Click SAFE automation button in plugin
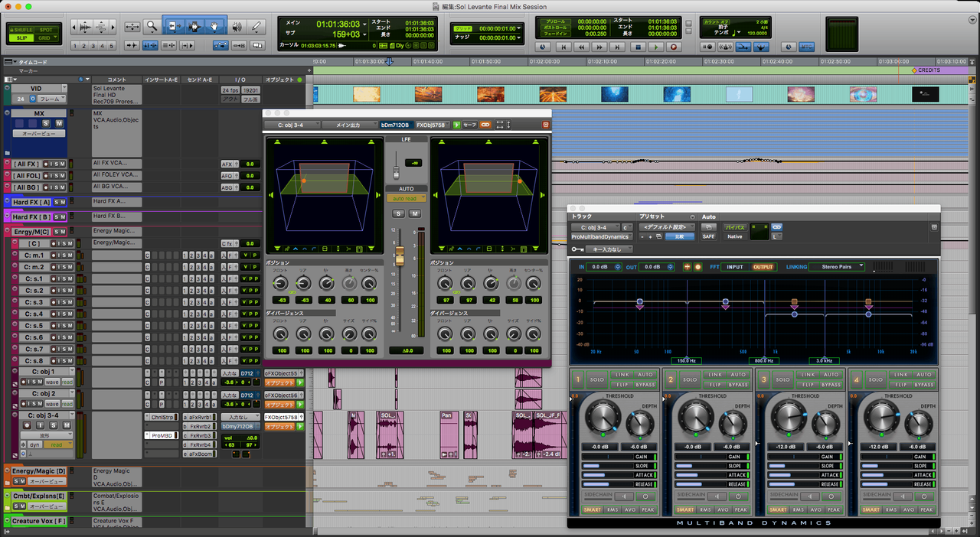 click(x=708, y=236)
